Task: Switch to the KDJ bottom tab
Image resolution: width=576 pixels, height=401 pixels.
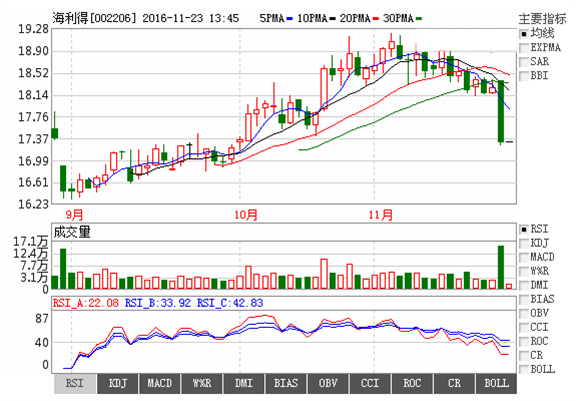Action: (x=118, y=384)
